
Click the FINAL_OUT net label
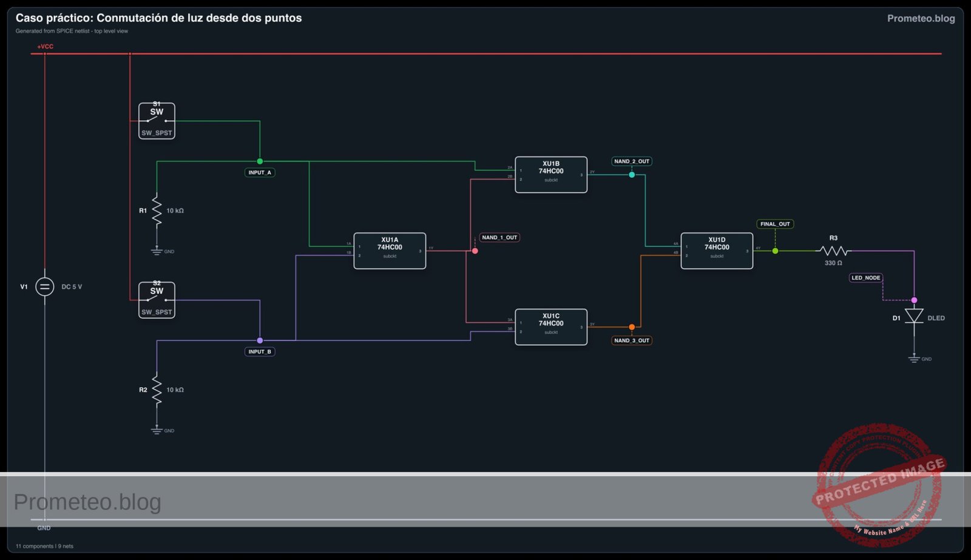point(775,224)
